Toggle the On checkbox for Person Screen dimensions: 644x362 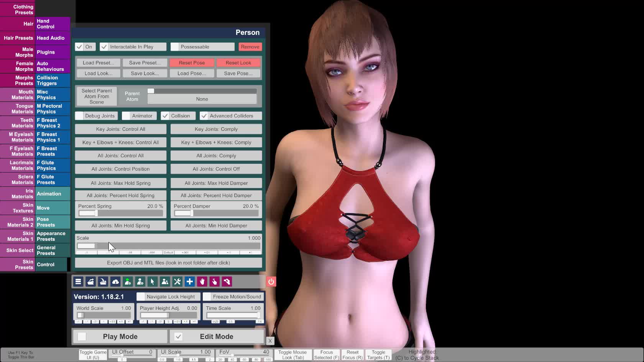pos(79,47)
